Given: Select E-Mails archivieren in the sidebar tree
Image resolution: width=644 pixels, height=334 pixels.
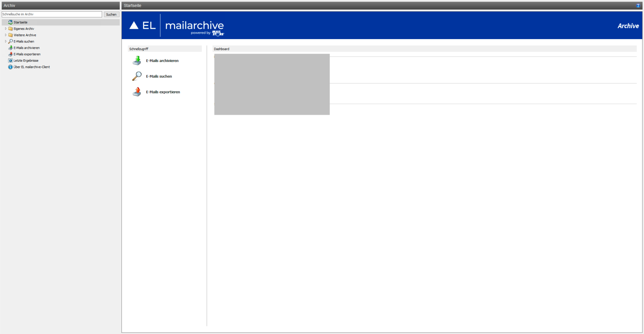Looking at the screenshot, I should 26,48.
